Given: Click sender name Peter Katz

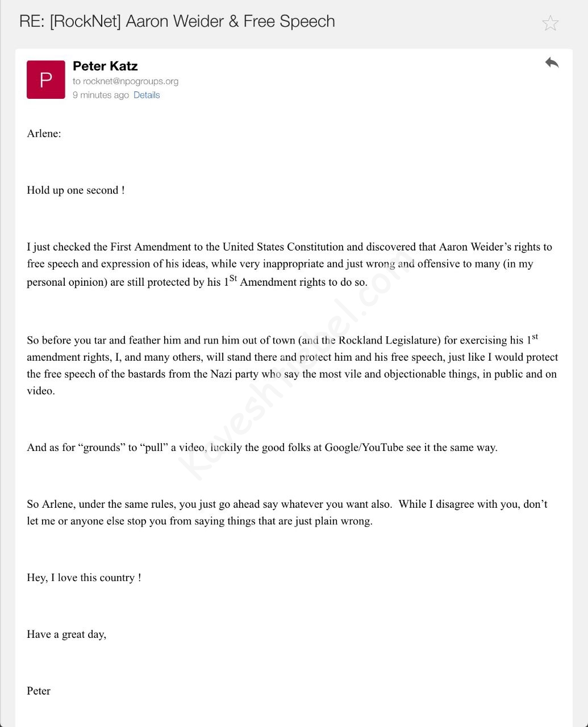Looking at the screenshot, I should 105,66.
